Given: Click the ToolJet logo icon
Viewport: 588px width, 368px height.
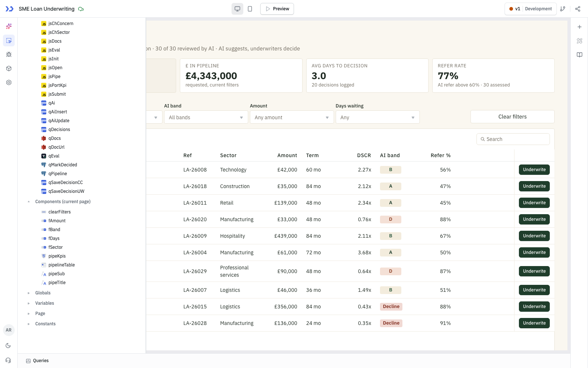Looking at the screenshot, I should point(10,9).
